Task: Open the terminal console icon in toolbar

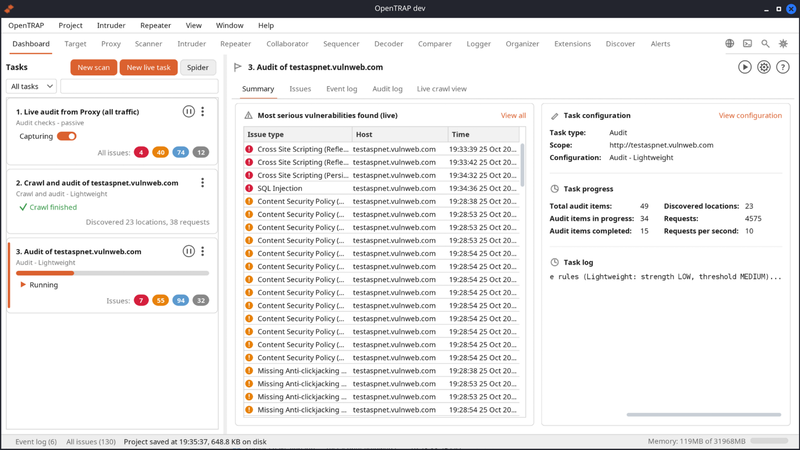Action: coord(747,44)
